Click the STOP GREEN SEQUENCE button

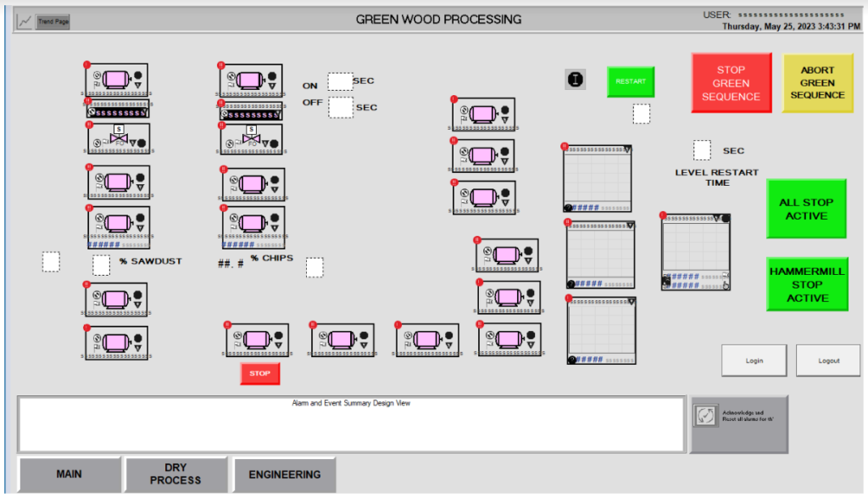pyautogui.click(x=732, y=83)
